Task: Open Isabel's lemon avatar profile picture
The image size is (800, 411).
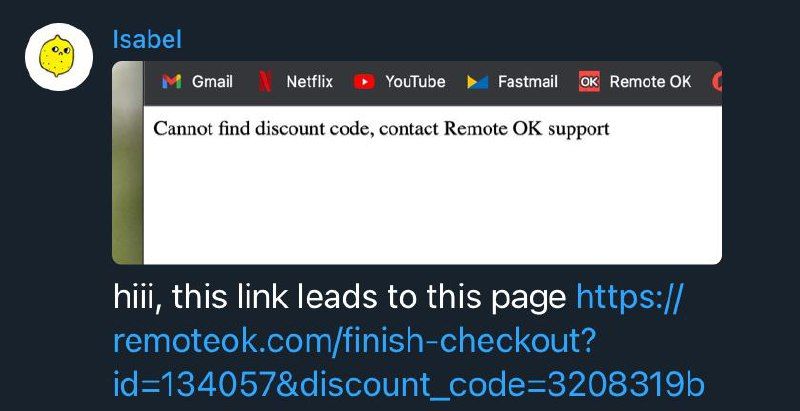Action: (59, 57)
